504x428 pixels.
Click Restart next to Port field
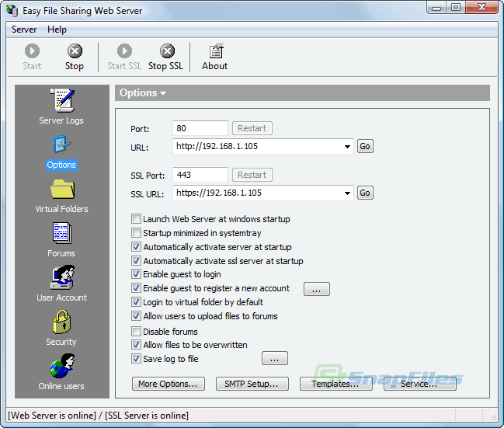(x=252, y=128)
